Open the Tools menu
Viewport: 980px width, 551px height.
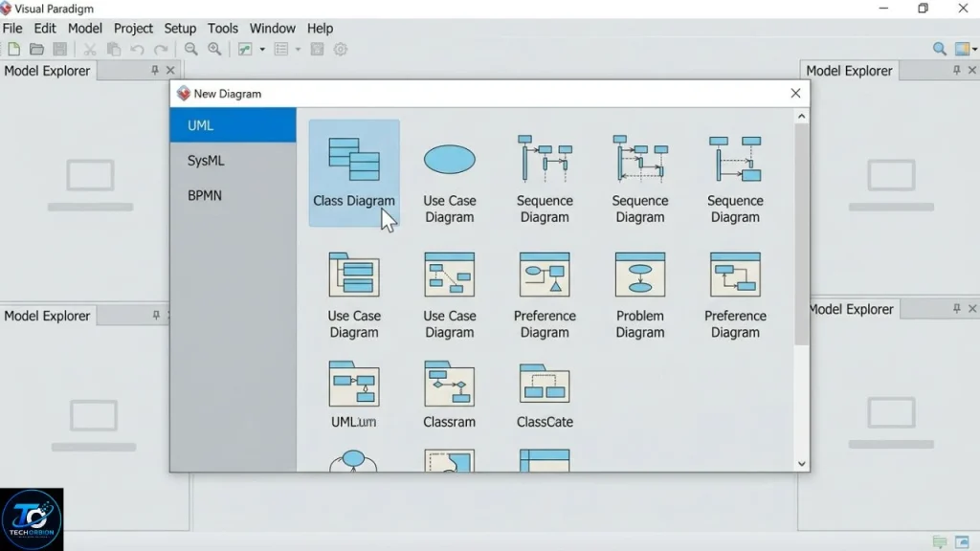pos(222,28)
